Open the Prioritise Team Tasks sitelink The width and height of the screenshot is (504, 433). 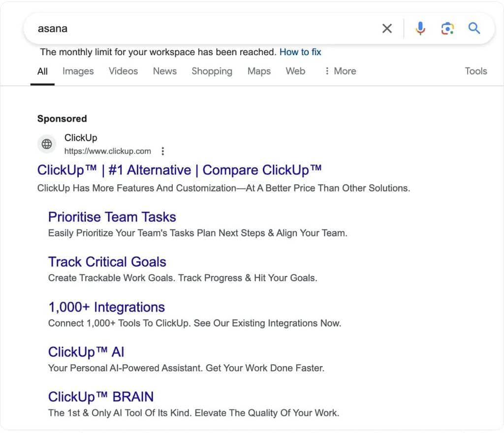pos(112,217)
